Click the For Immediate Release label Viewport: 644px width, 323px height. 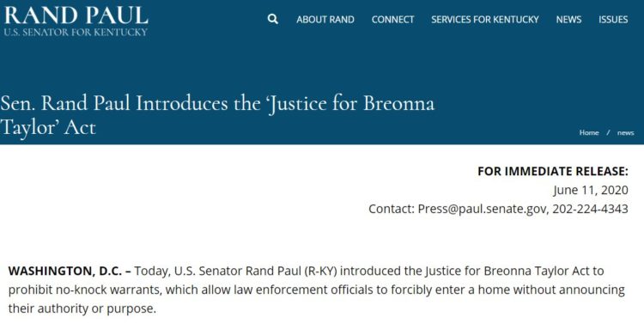pyautogui.click(x=553, y=171)
